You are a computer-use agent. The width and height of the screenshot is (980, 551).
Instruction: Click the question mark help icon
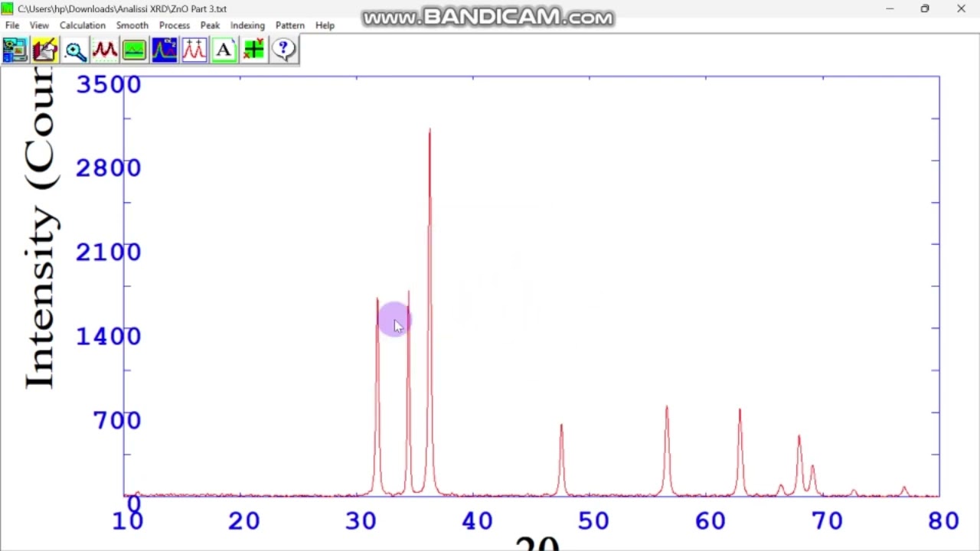tap(283, 51)
